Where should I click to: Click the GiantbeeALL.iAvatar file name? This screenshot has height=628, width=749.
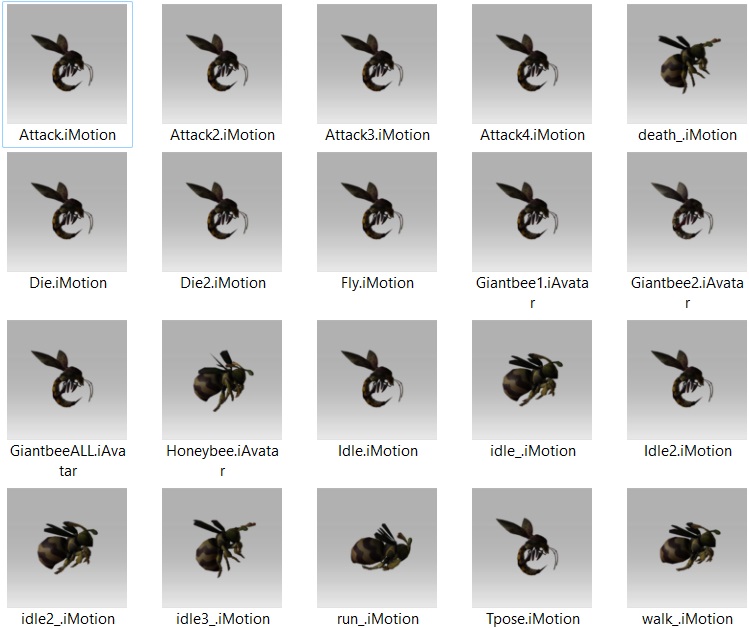(x=67, y=461)
